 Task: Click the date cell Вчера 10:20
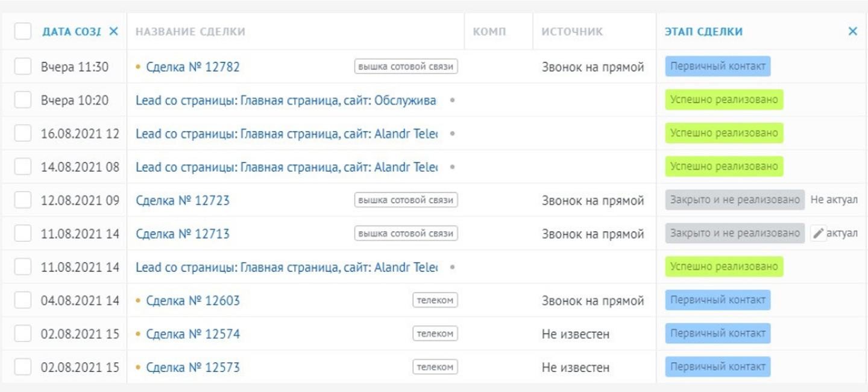(x=75, y=100)
